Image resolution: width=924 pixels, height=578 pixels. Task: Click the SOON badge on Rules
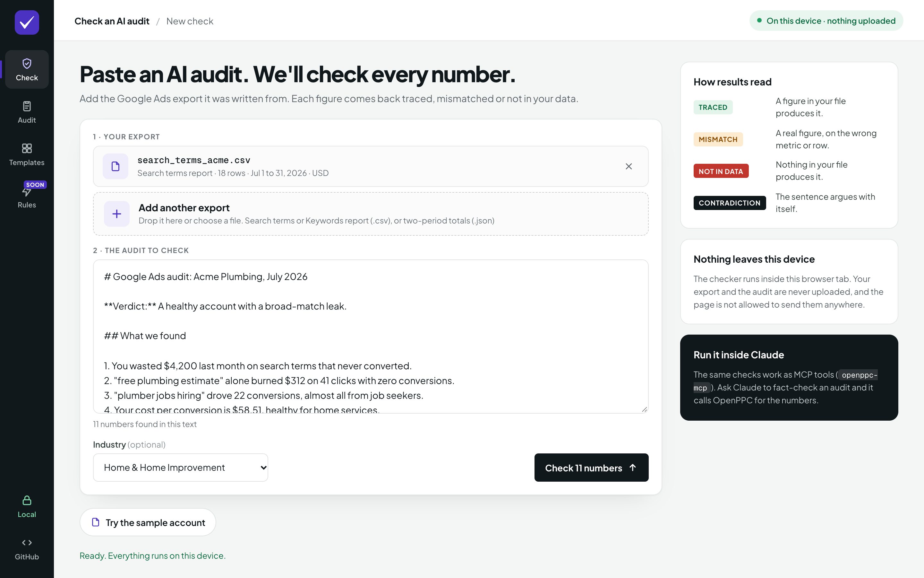35,185
